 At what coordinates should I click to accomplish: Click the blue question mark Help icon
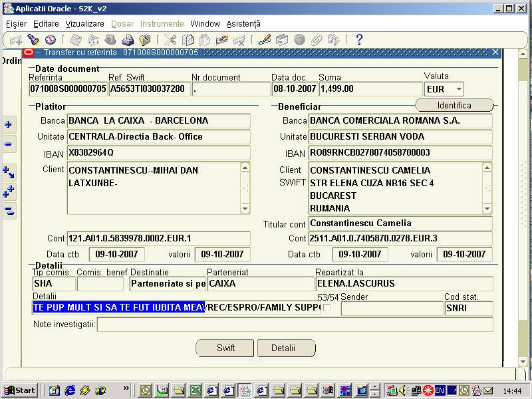click(x=359, y=40)
